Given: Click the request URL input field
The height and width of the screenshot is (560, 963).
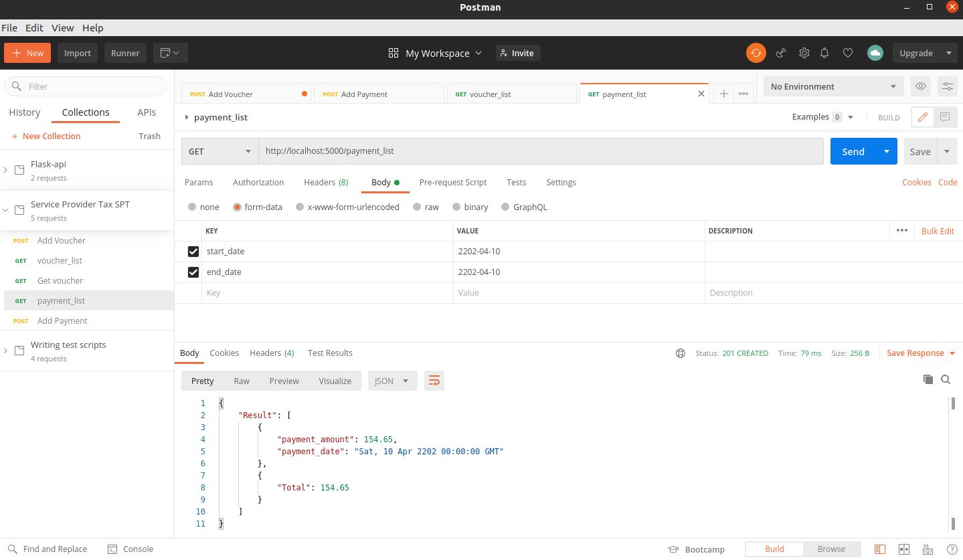Looking at the screenshot, I should coord(541,151).
